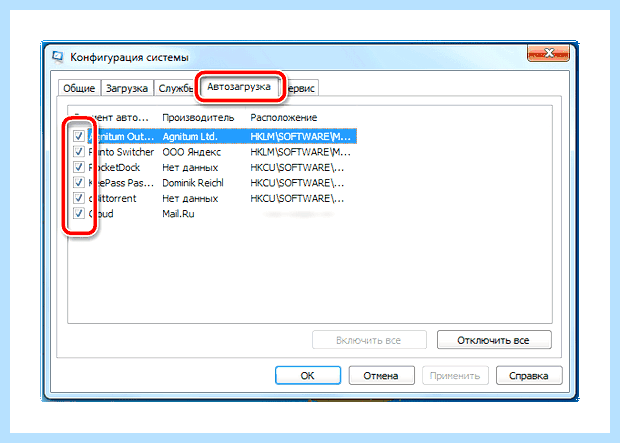
Task: Open help via Справка button
Action: [x=529, y=375]
